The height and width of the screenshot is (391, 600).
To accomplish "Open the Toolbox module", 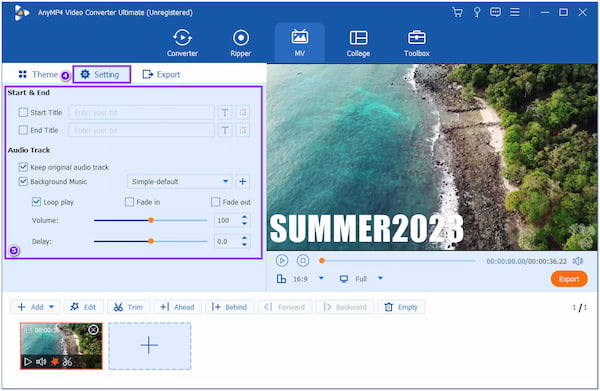I will (x=417, y=43).
